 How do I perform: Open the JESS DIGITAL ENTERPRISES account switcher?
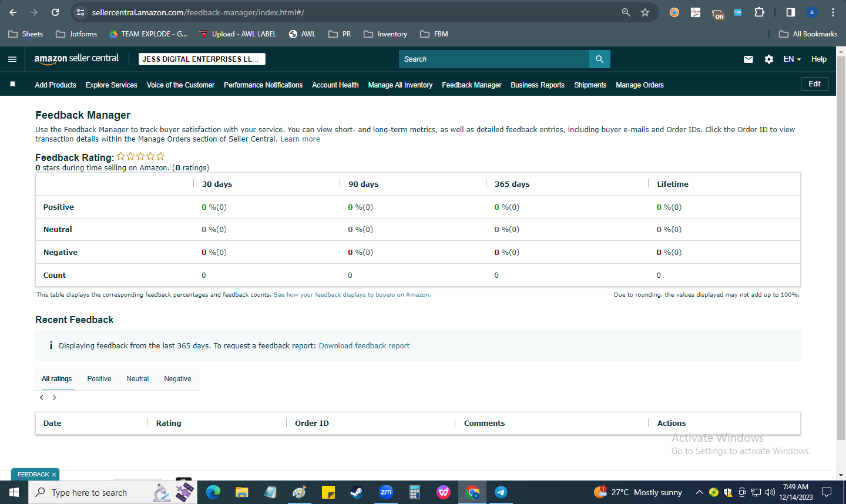tap(202, 59)
